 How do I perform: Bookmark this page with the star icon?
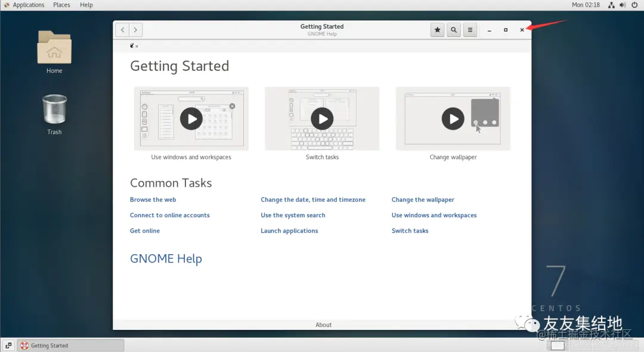coord(438,30)
